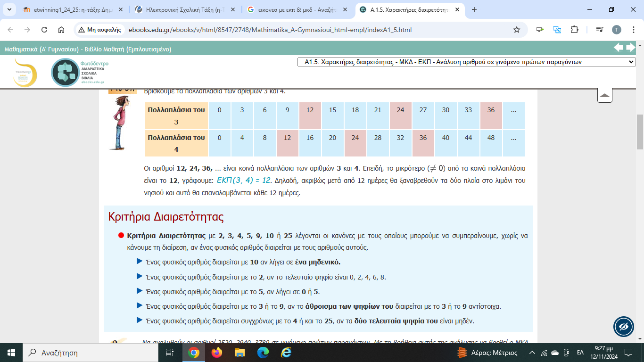Go to previous page with left arrow
Viewport: 644px width, 362px height.
[x=619, y=47]
